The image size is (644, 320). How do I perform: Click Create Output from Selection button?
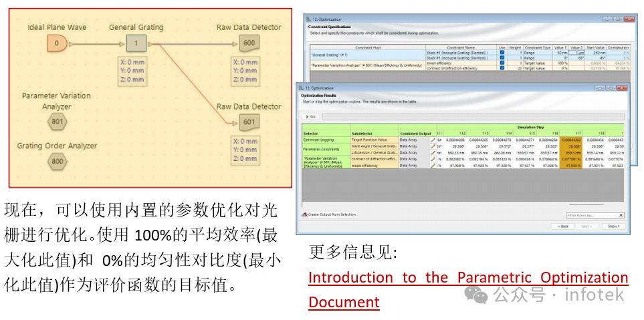click(330, 214)
